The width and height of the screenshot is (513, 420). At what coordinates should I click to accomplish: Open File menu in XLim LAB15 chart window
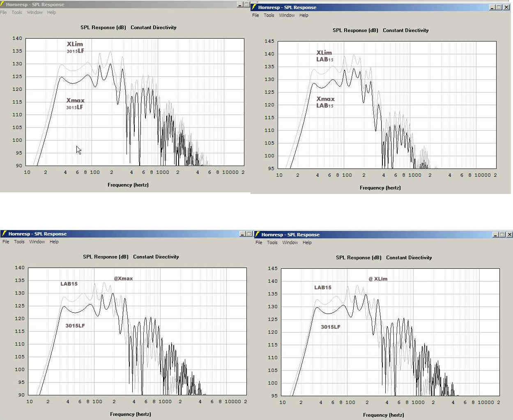coord(255,15)
